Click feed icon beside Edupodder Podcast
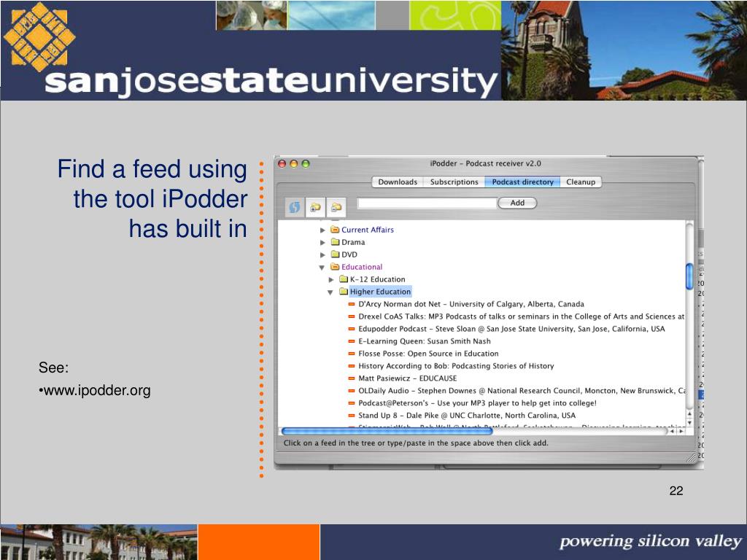747x560 pixels. [x=352, y=329]
